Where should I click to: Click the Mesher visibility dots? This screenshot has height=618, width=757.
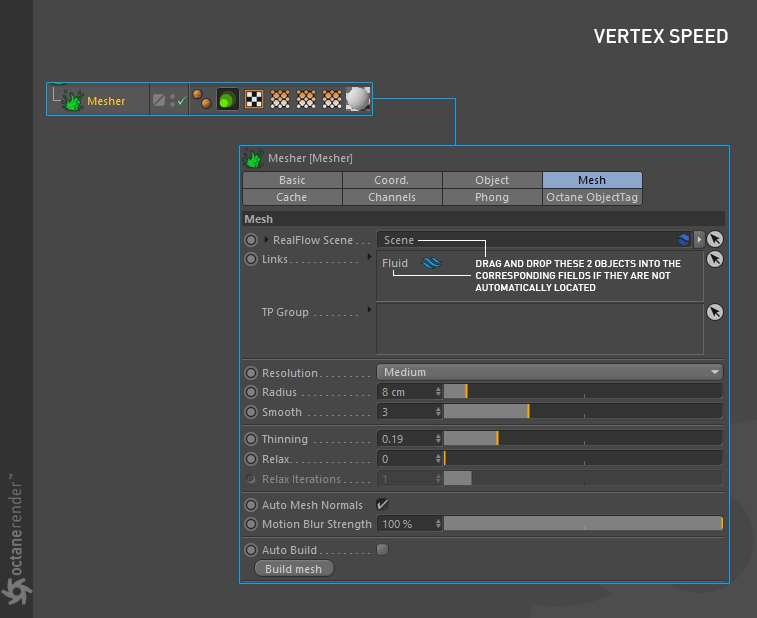click(x=172, y=100)
